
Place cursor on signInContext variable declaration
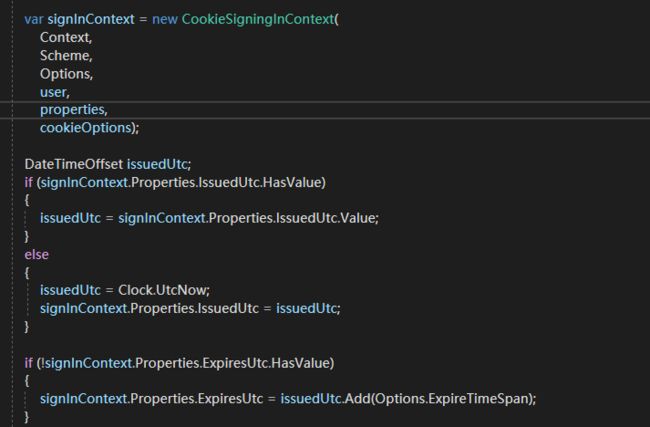[91, 19]
